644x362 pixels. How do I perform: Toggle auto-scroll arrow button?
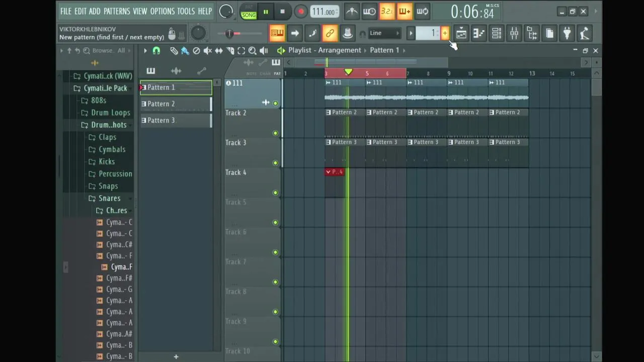[295, 33]
